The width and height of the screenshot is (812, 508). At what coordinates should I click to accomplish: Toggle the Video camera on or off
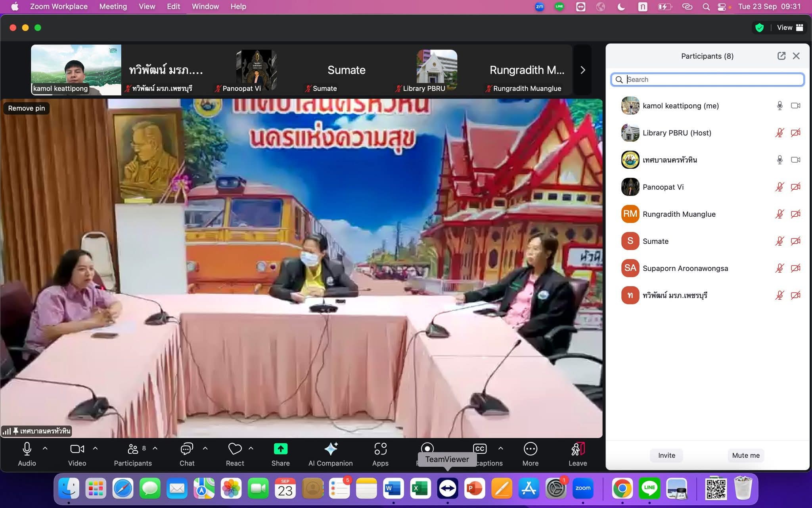tap(77, 449)
